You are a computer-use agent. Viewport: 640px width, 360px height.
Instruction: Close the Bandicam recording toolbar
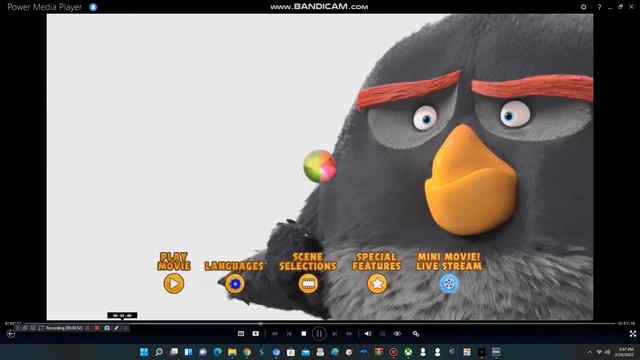click(x=126, y=328)
